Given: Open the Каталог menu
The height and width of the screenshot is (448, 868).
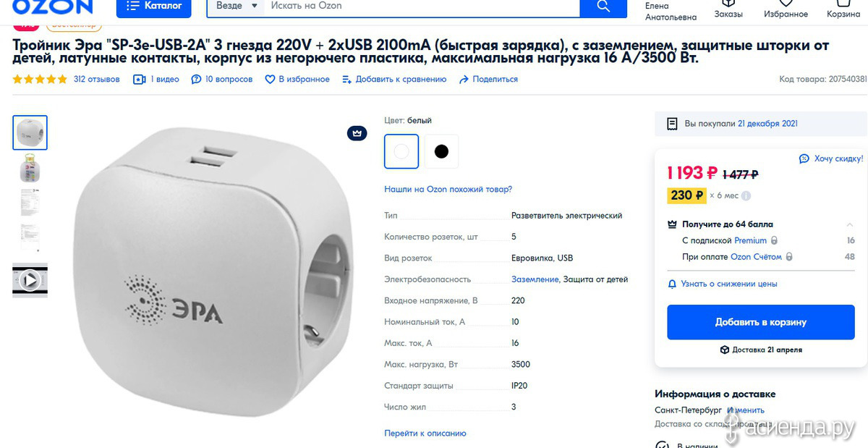Looking at the screenshot, I should 154,6.
